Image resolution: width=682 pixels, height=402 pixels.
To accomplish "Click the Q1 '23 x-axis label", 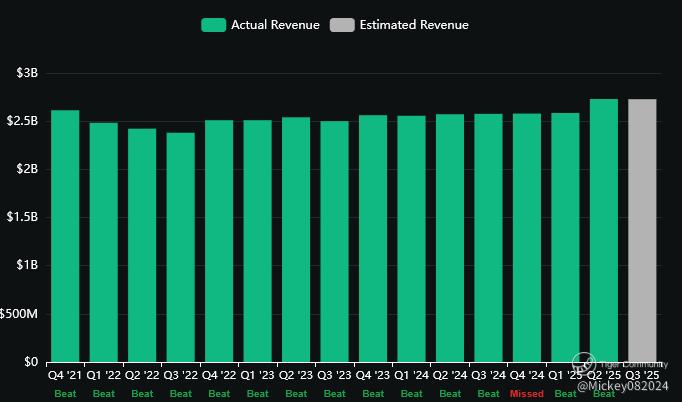I will coord(258,376).
